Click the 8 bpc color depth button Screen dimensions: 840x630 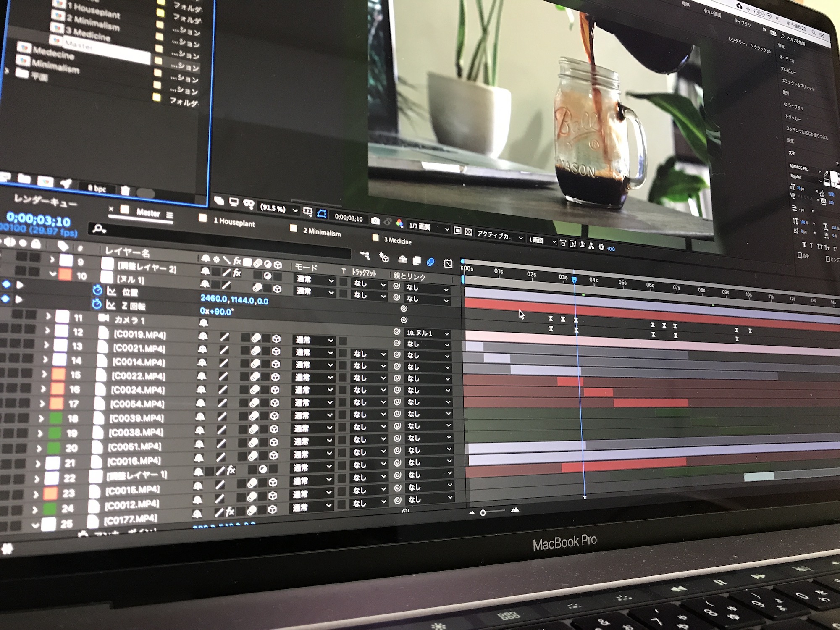click(x=97, y=189)
